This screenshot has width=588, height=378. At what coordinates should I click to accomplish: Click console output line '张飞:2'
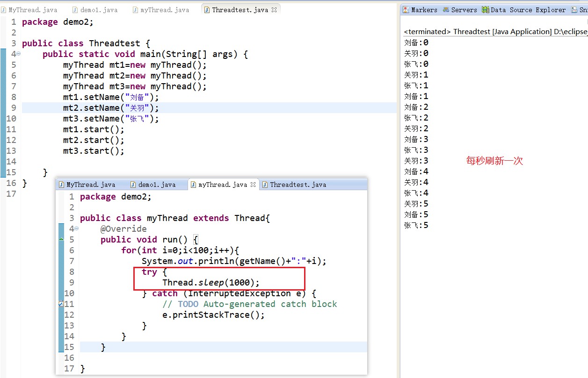tap(416, 118)
